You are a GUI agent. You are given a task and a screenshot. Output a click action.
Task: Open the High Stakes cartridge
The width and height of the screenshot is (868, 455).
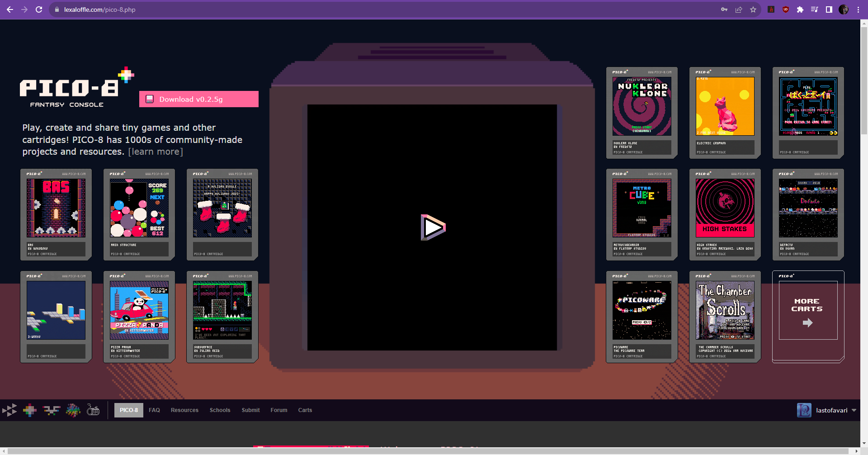(725, 215)
